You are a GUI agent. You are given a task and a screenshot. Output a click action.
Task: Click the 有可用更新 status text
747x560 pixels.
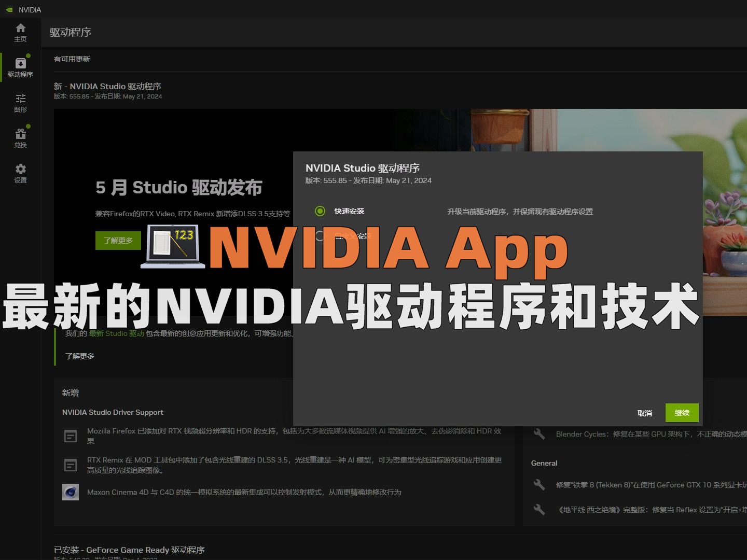point(72,59)
